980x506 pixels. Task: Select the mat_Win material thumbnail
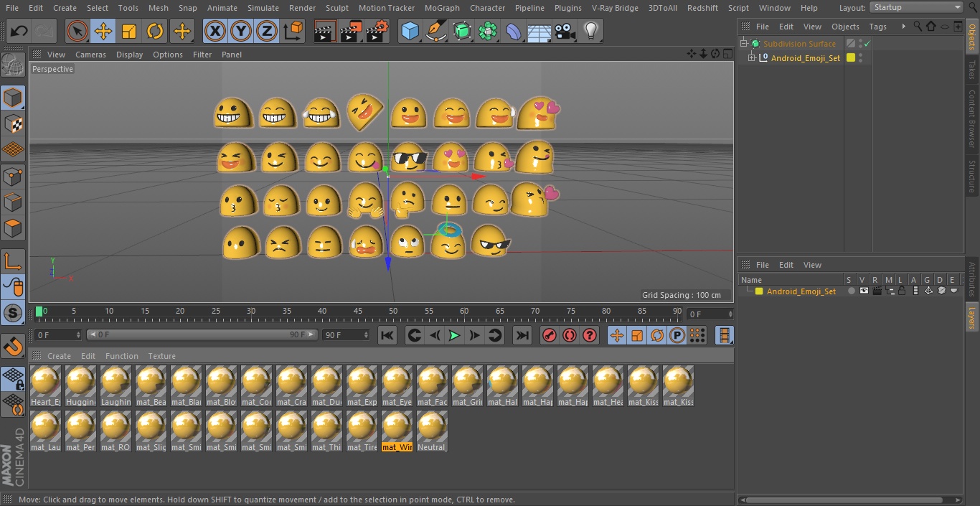(397, 431)
